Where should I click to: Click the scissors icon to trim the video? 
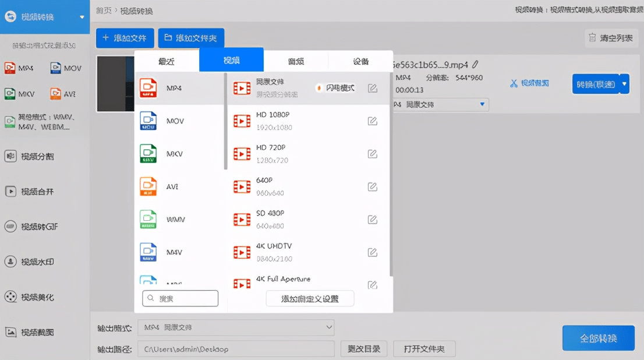point(514,83)
